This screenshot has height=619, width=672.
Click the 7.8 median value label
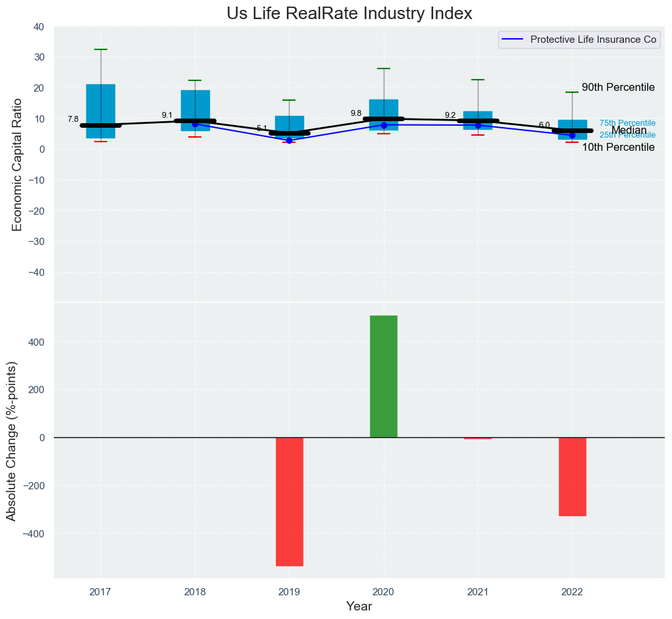(x=73, y=119)
